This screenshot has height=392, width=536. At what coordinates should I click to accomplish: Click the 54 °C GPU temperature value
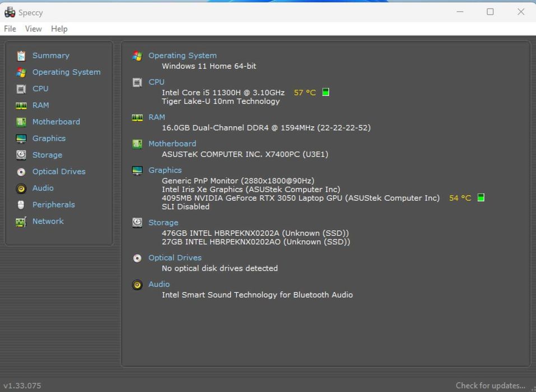tap(460, 198)
